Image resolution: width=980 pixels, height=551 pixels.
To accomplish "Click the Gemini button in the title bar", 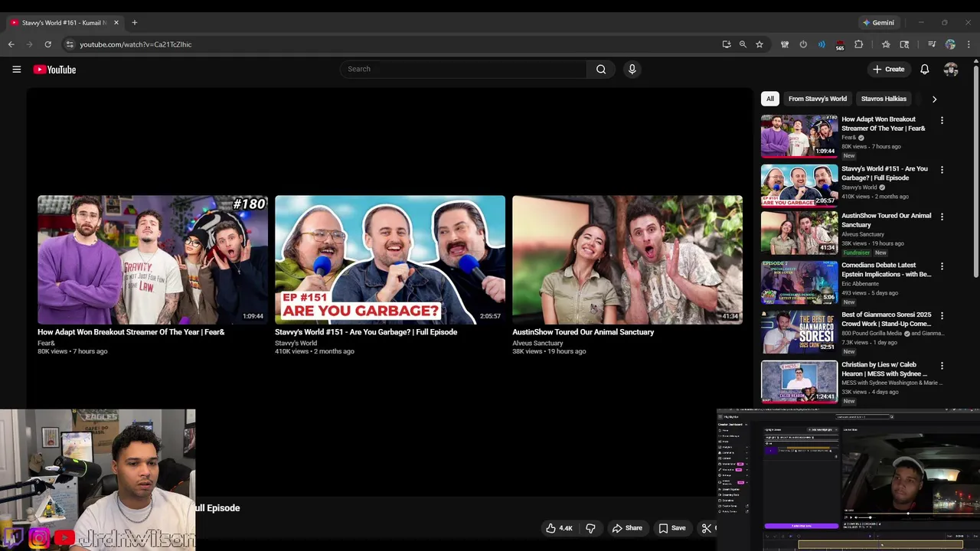I will [x=878, y=22].
